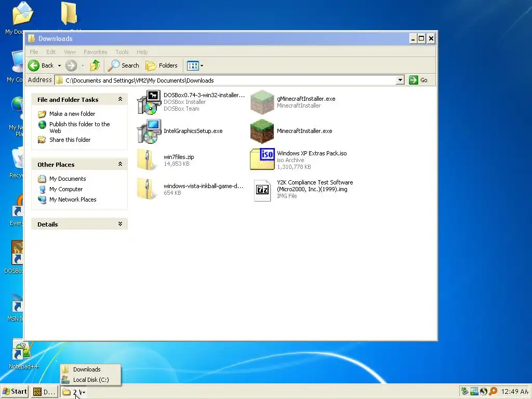Collapse the Other Places panel

coord(120,164)
